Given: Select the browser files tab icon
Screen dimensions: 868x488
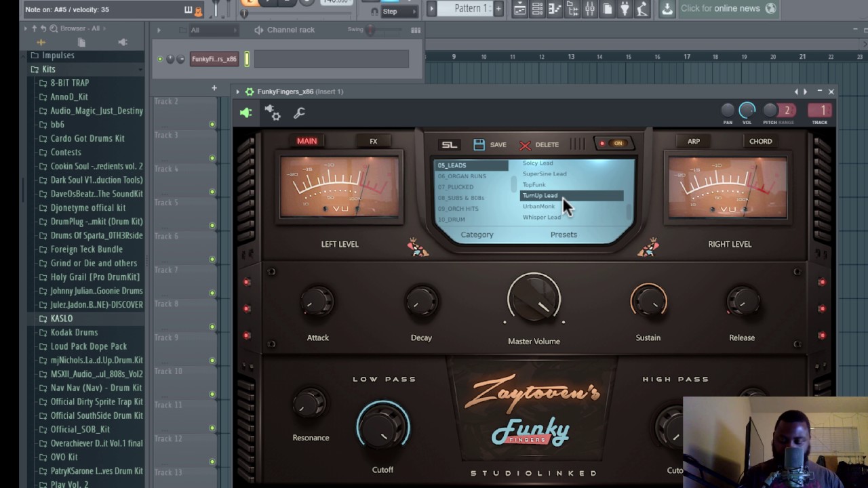Looking at the screenshot, I should [81, 42].
